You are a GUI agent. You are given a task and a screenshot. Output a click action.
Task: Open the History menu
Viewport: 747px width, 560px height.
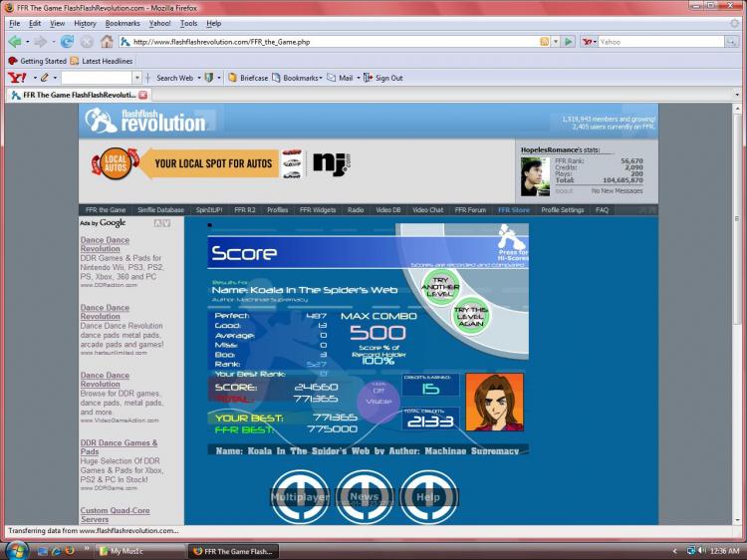[85, 23]
